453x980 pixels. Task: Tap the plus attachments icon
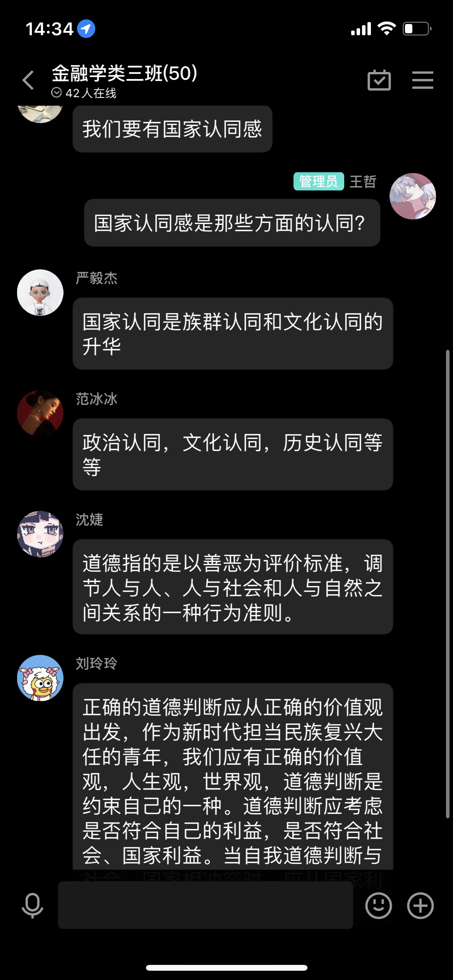tap(420, 906)
